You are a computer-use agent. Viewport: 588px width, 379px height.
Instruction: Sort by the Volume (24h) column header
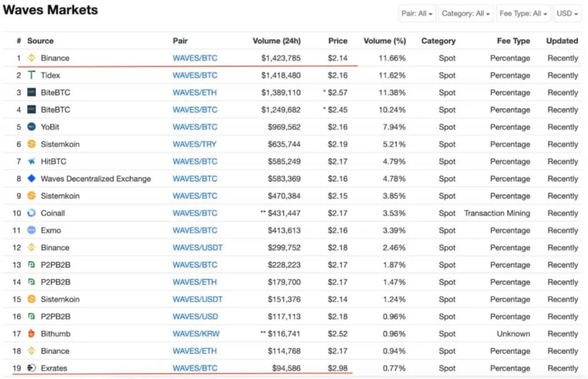click(277, 41)
